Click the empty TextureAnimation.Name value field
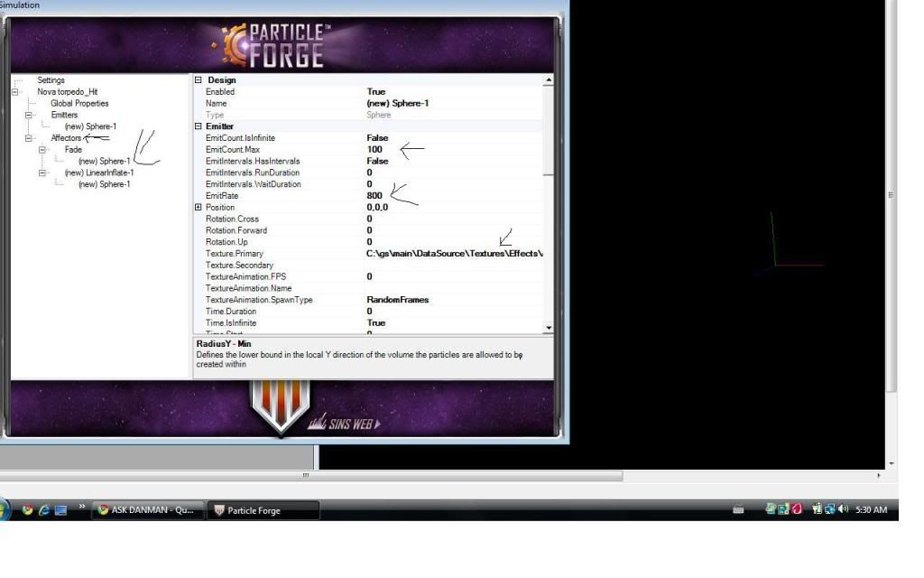Screen dimensions: 924x578 [454, 288]
